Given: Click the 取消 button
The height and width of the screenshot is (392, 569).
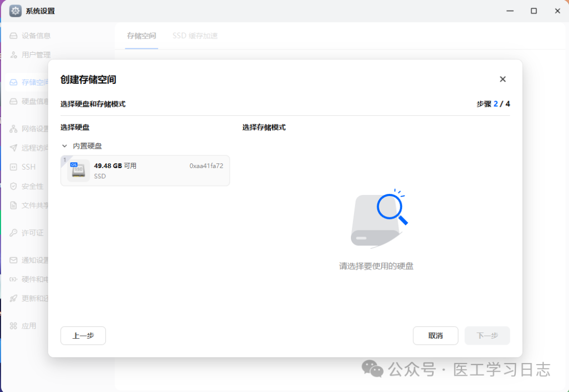Looking at the screenshot, I should pyautogui.click(x=436, y=336).
